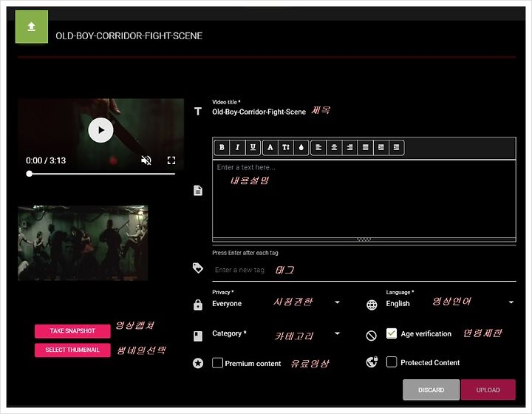Align description text right
Image resolution: width=532 pixels, height=414 pixels.
tap(349, 147)
